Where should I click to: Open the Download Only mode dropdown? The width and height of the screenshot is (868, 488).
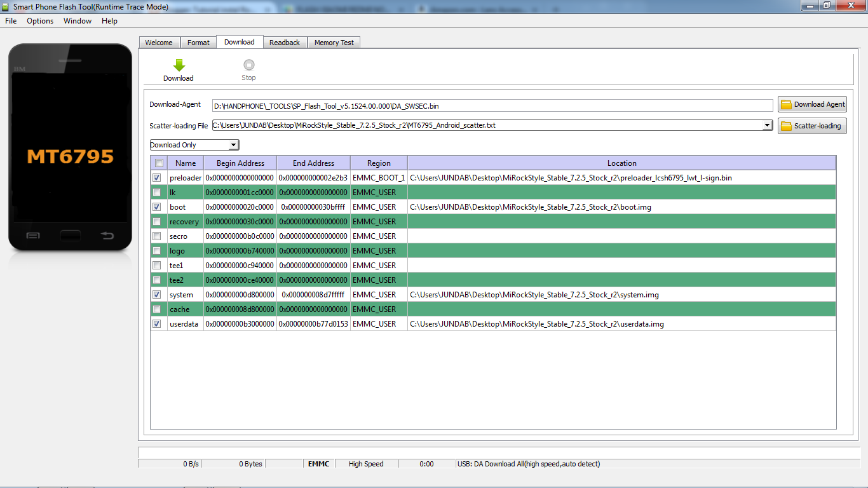pyautogui.click(x=194, y=145)
